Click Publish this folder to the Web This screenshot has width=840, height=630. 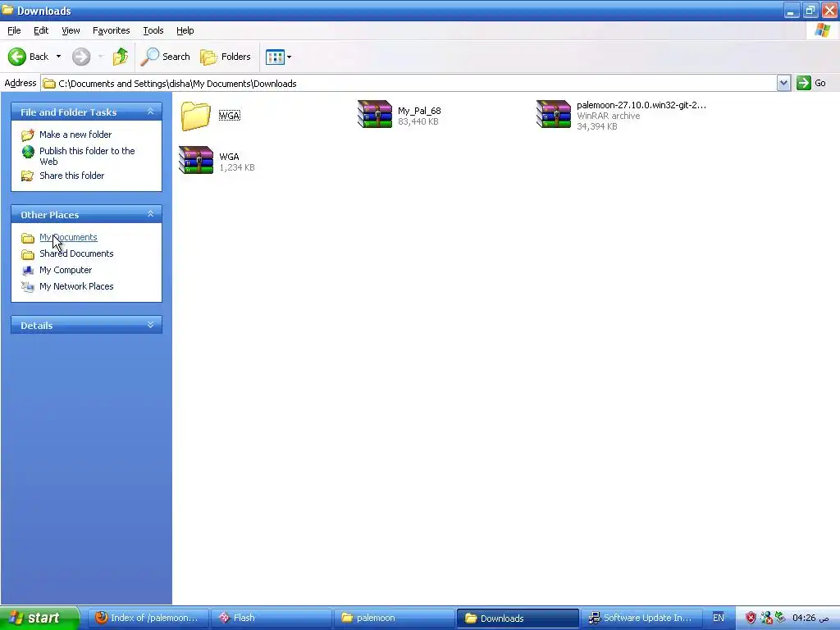tap(87, 156)
